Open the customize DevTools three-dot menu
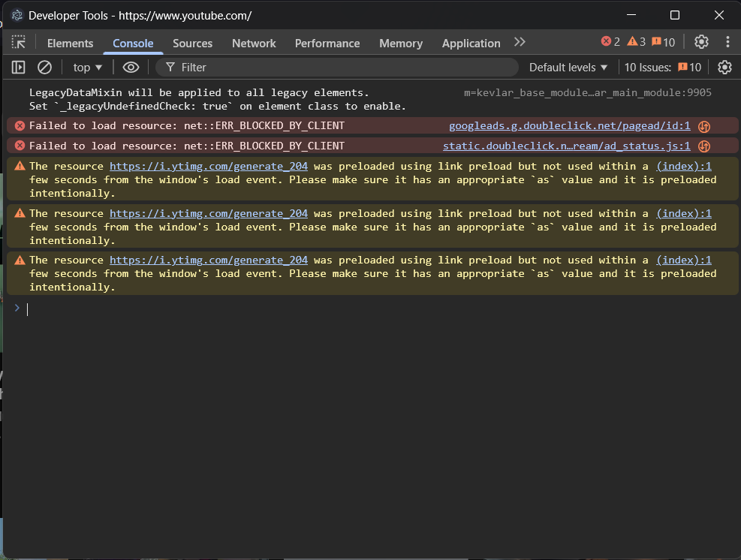 [727, 42]
